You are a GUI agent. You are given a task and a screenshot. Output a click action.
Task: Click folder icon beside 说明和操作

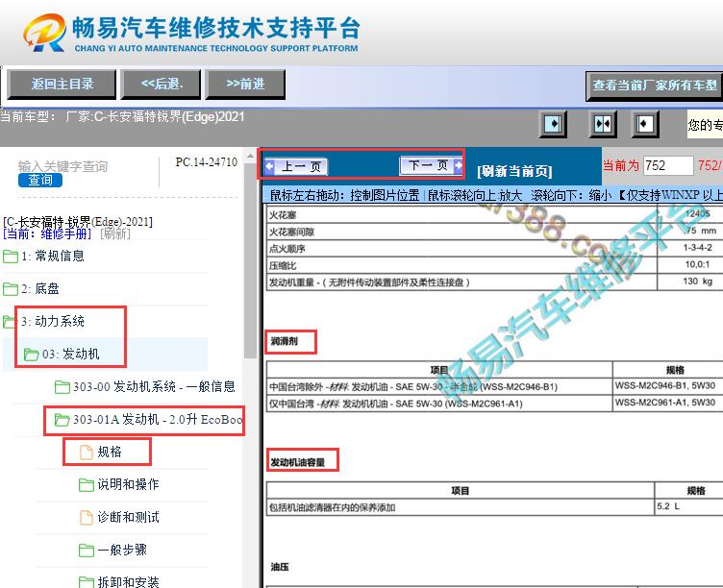point(87,485)
